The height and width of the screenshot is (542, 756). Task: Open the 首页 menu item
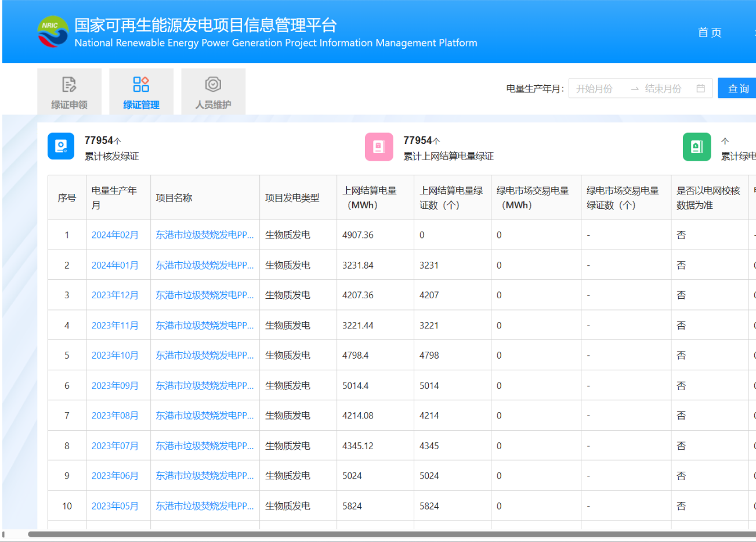[x=710, y=32]
